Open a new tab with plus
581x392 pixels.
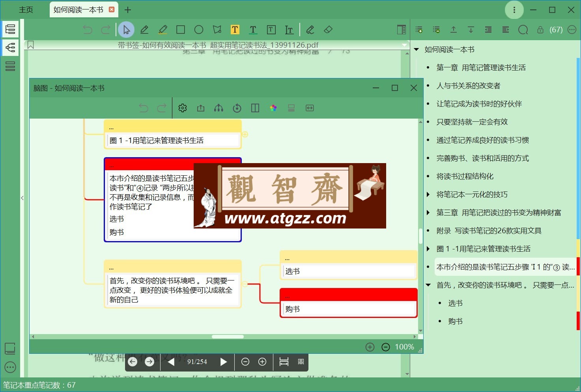(x=128, y=10)
